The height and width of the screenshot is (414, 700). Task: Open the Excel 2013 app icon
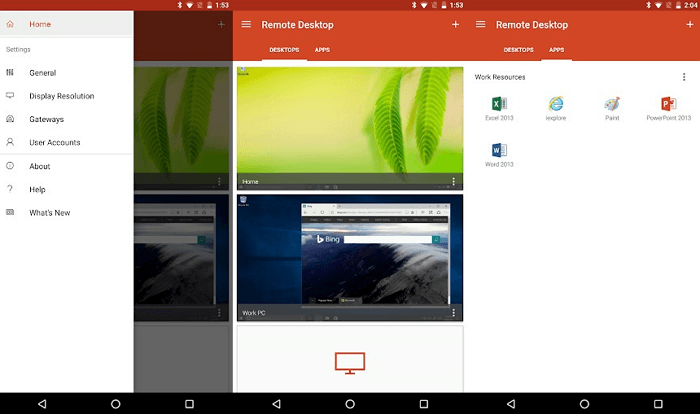(498, 104)
